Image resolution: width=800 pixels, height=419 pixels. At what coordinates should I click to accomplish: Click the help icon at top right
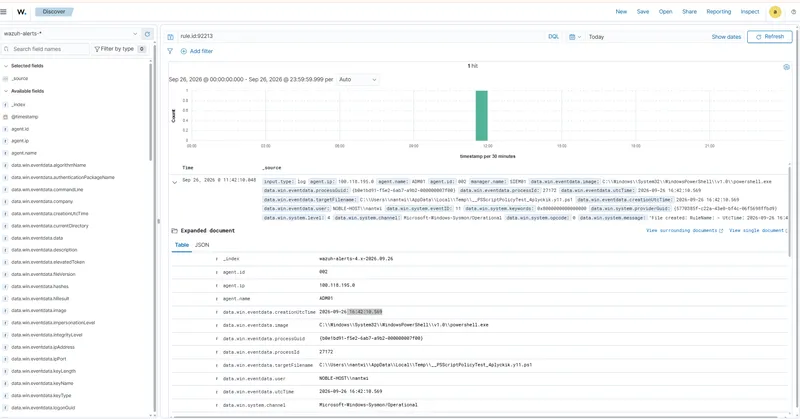point(794,12)
